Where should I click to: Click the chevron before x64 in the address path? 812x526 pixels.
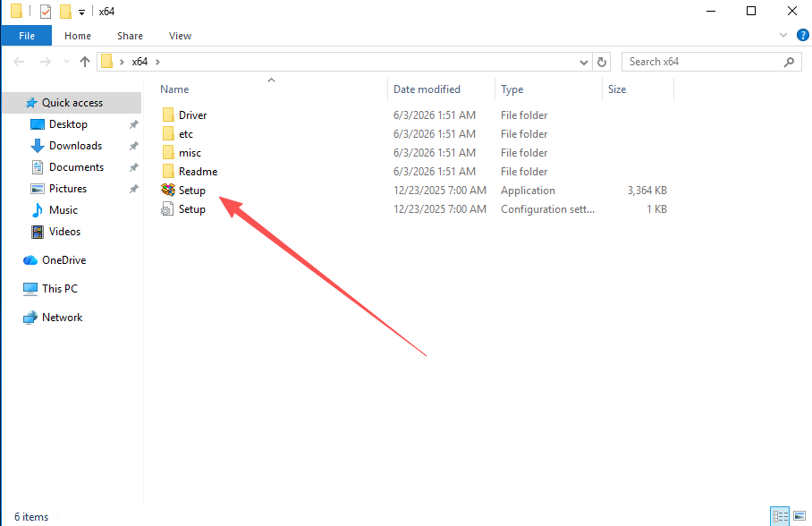[122, 62]
